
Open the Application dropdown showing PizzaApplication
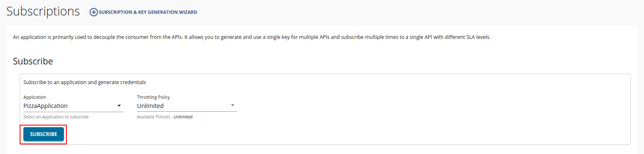pos(74,106)
